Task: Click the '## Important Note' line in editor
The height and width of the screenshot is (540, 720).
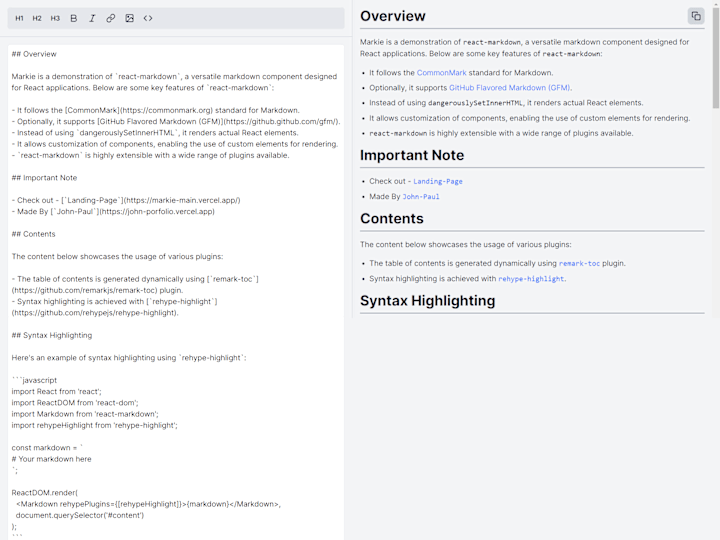Action: [44, 178]
